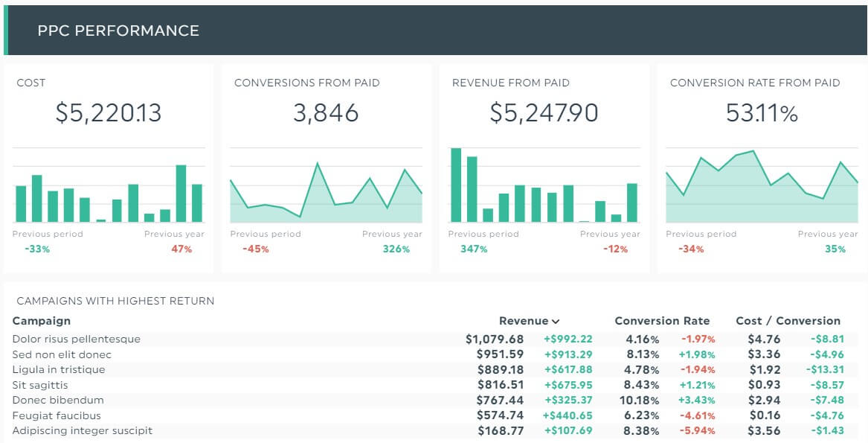The image size is (868, 443).
Task: Sort table by Conversion Rate column
Action: click(x=662, y=321)
